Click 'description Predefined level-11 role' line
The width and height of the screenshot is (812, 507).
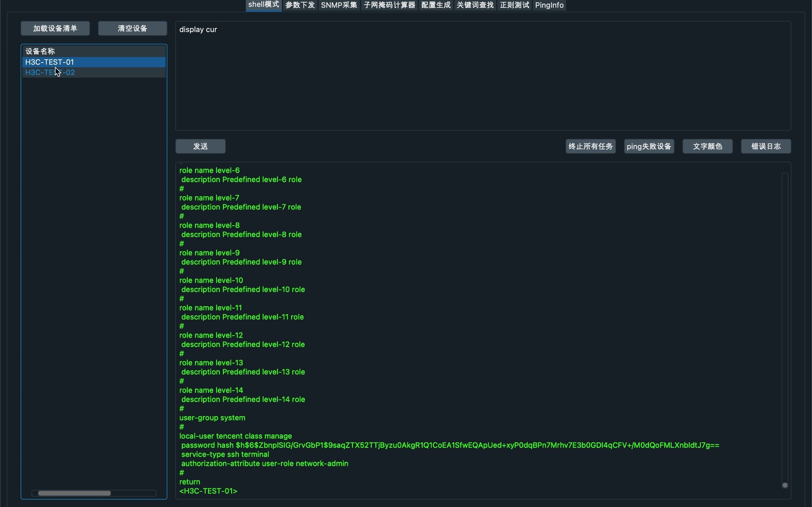243,317
